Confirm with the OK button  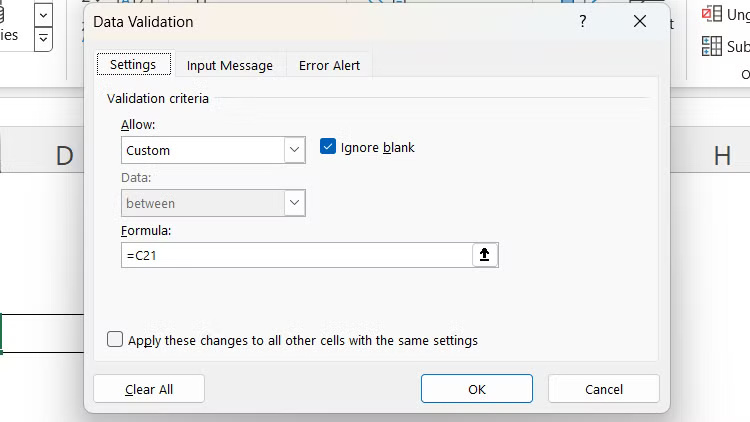(476, 389)
